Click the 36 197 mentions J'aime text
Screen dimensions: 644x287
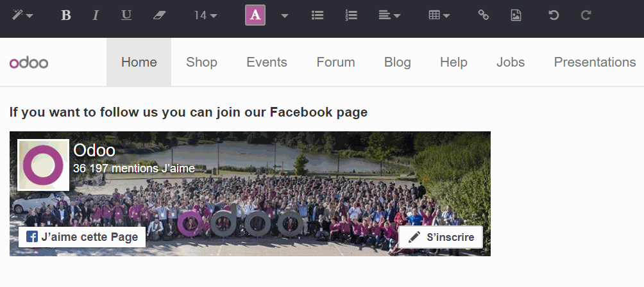(x=134, y=168)
